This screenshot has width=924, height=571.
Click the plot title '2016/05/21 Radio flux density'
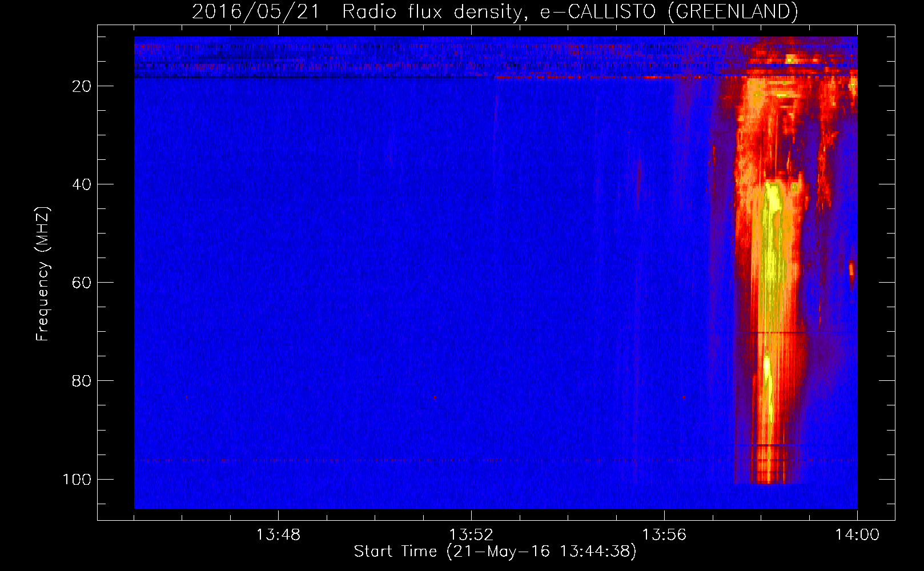click(495, 11)
